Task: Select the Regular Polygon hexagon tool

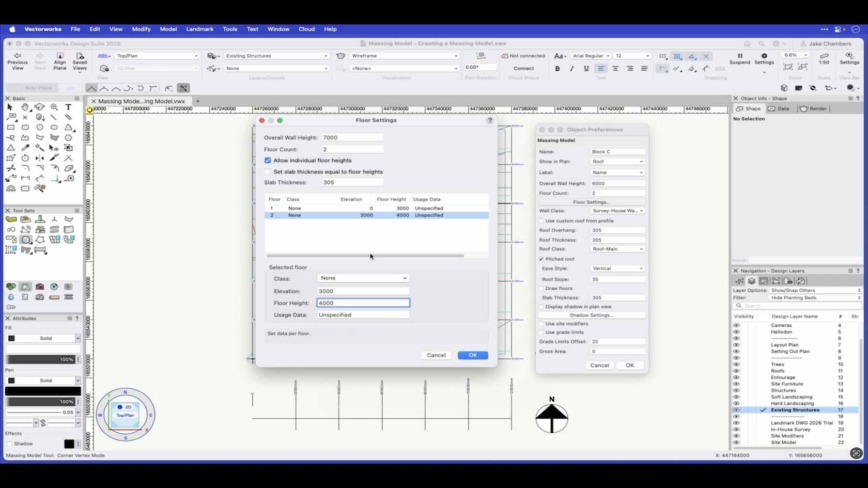Action: 68,137
